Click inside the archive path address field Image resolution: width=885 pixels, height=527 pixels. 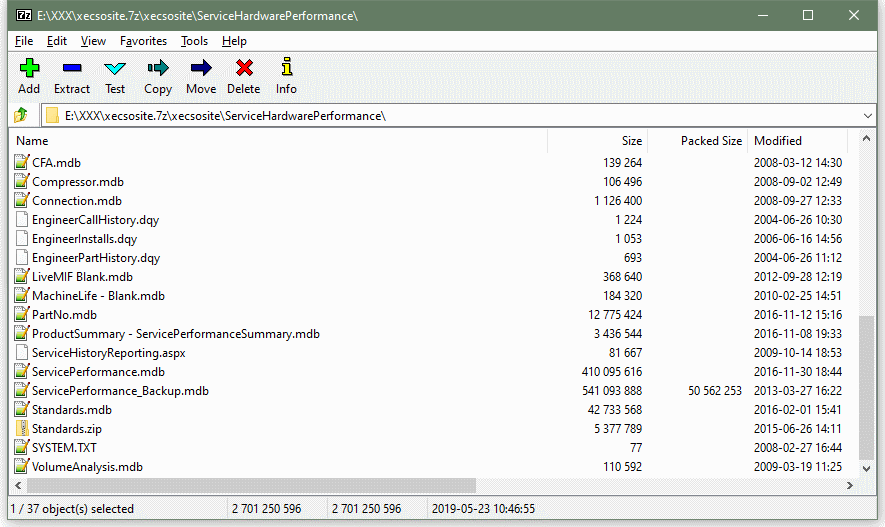(452, 116)
